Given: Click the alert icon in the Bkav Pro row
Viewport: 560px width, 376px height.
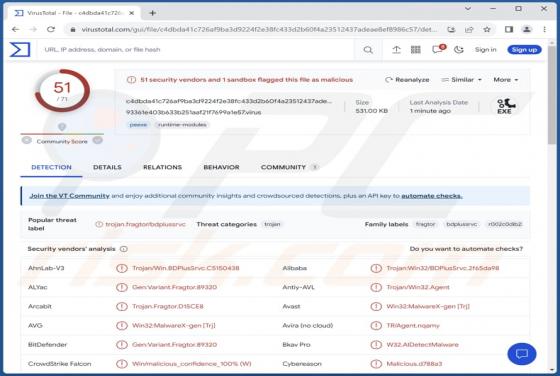Looking at the screenshot, I should pos(376,345).
